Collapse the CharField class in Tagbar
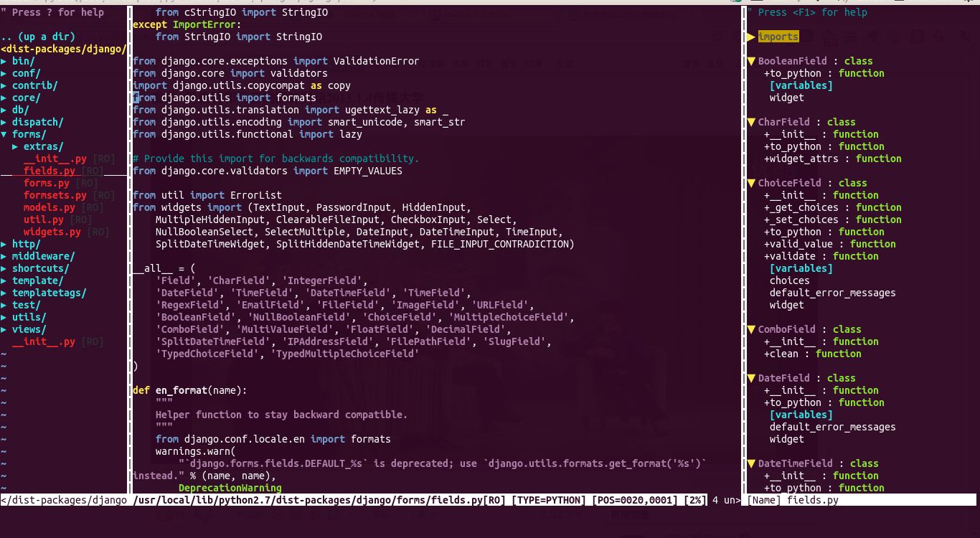 751,123
